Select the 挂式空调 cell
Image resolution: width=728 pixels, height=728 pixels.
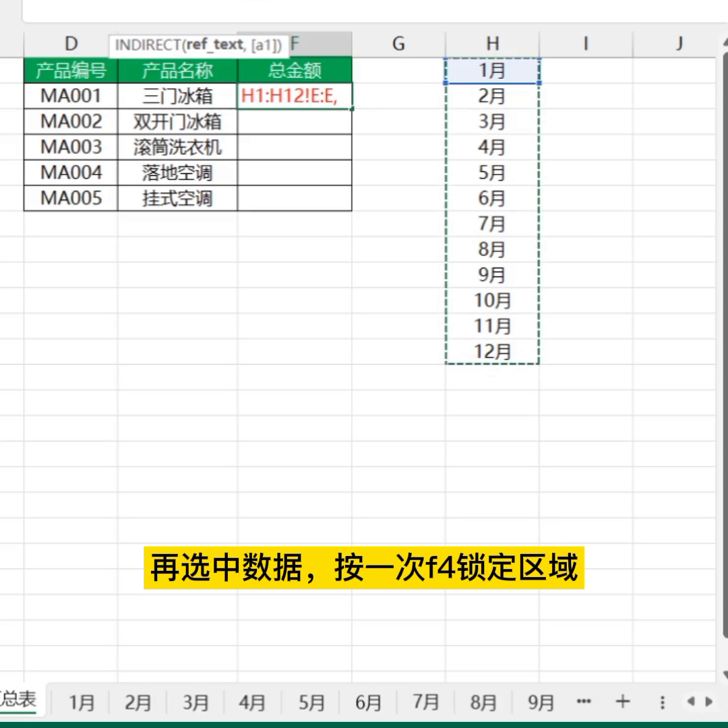pos(177,198)
